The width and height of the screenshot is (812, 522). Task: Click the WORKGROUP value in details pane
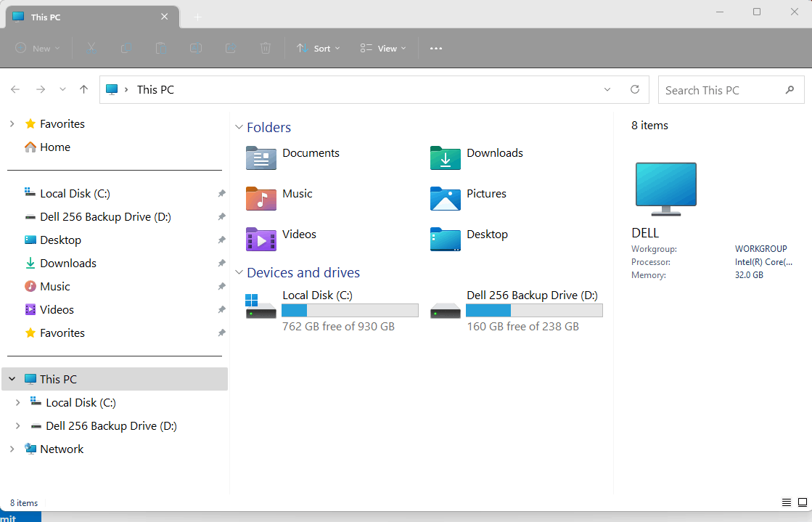760,248
